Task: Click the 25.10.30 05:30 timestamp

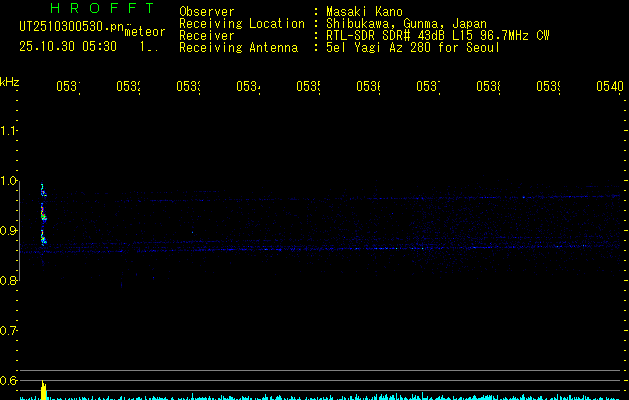Action: click(67, 46)
